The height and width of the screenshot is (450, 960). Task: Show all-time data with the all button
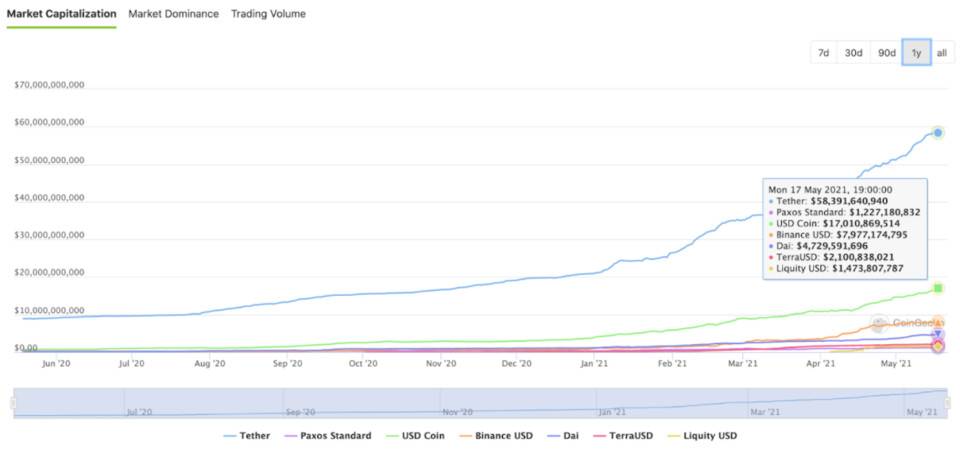tap(942, 53)
